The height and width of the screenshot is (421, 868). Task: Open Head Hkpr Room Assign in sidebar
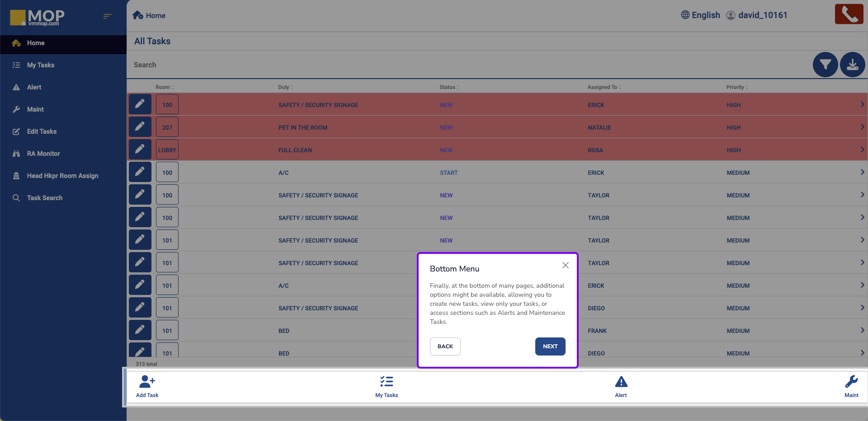tap(62, 176)
